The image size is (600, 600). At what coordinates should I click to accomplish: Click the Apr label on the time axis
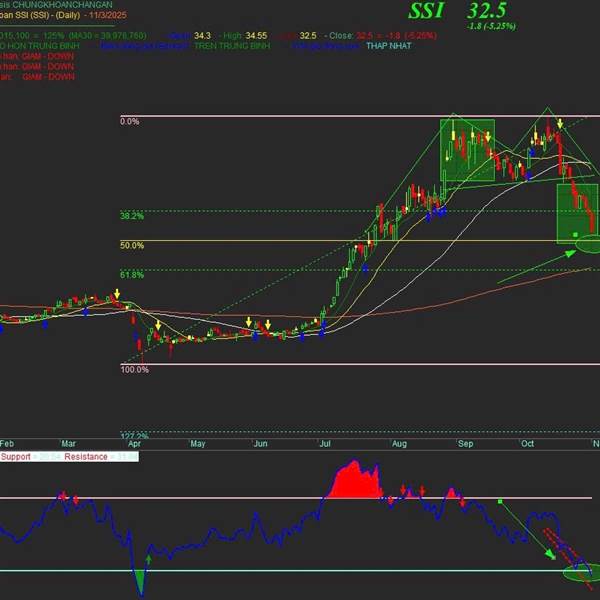pyautogui.click(x=134, y=444)
